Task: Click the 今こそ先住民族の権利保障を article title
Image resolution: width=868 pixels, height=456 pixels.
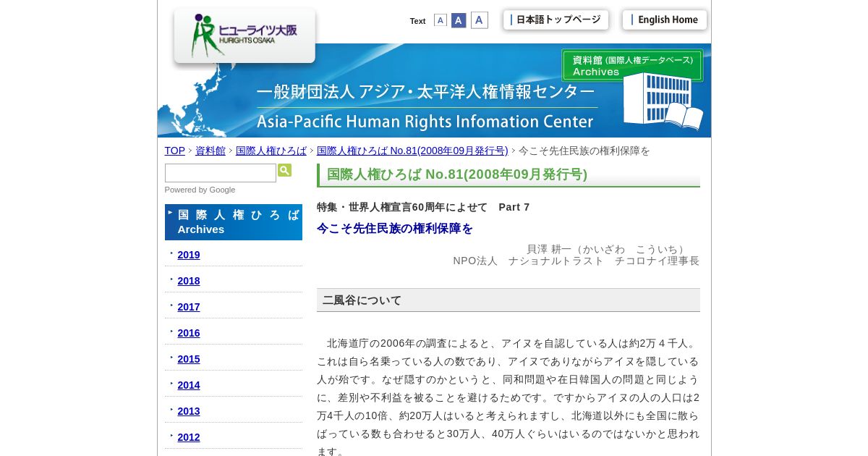Action: click(x=395, y=229)
